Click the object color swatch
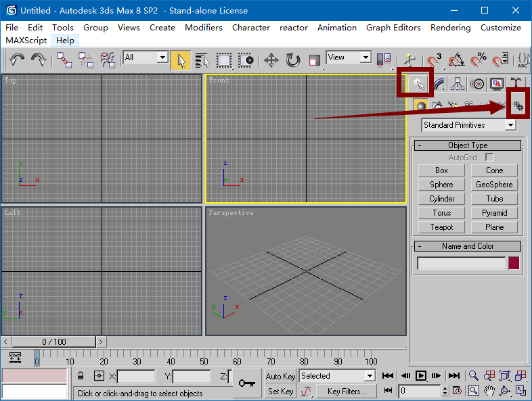Image resolution: width=532 pixels, height=401 pixels. click(514, 263)
